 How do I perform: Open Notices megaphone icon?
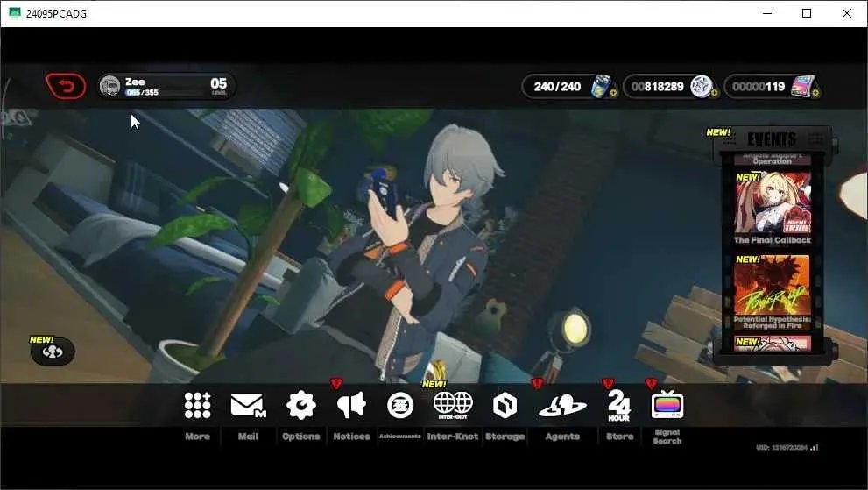351,405
